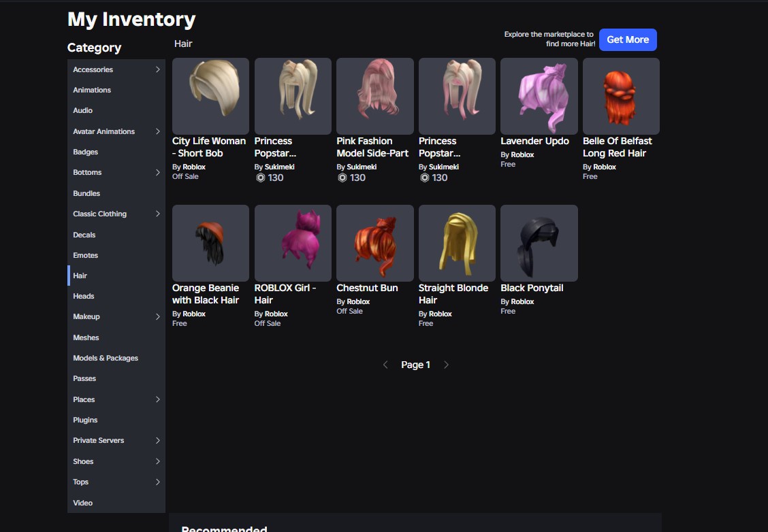Open the Chestnut Bun hair thumbnail

click(x=375, y=244)
